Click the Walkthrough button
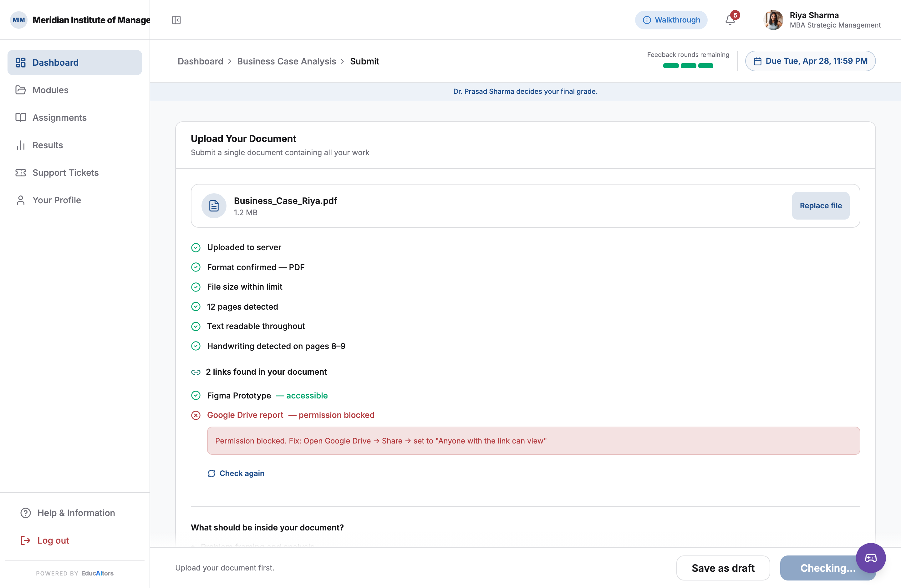901x588 pixels. [671, 20]
